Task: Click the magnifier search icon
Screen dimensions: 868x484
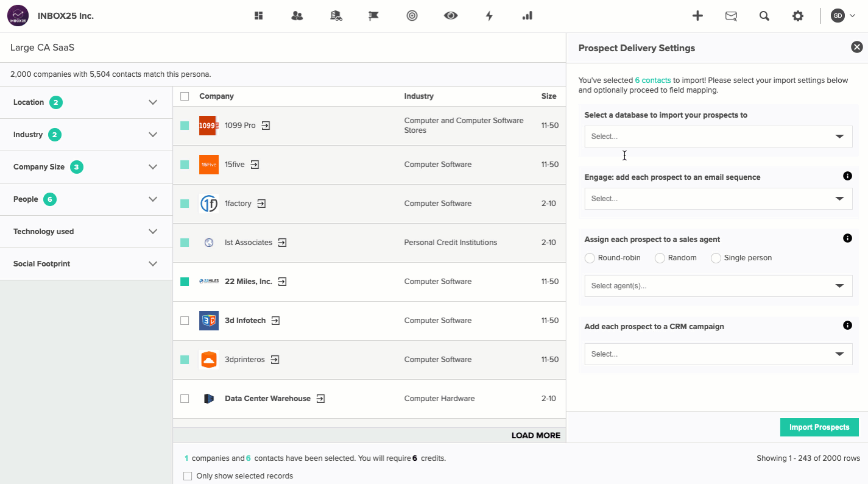Action: click(764, 16)
